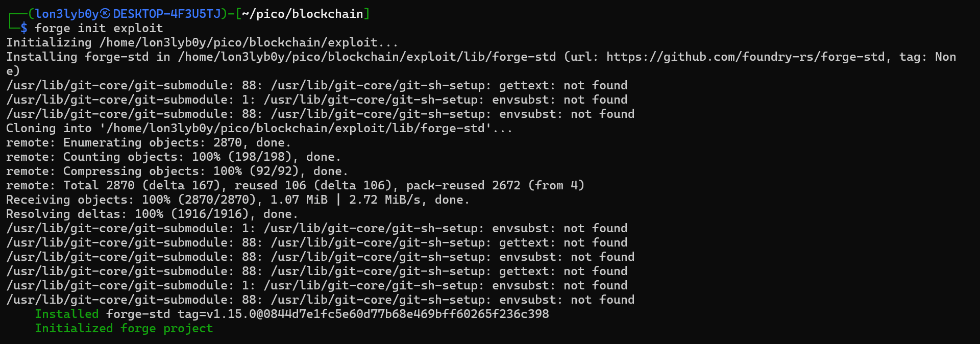Click the green "Initialized forge project" message
Screen dimensions: 980x344
coord(124,328)
